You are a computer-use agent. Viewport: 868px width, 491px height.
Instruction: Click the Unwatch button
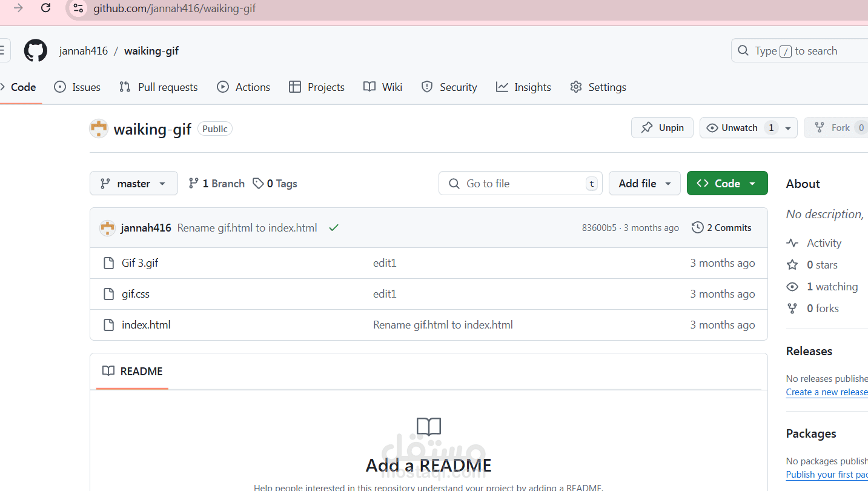[739, 128]
